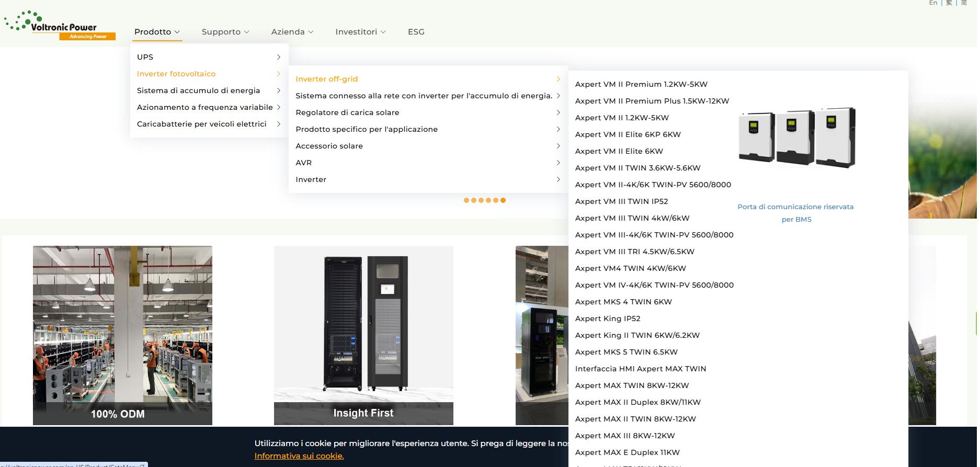The width and height of the screenshot is (980, 467).
Task: Open Axpert VM III-4K/6K TWIN-PV 5600/8000
Action: [x=654, y=235]
